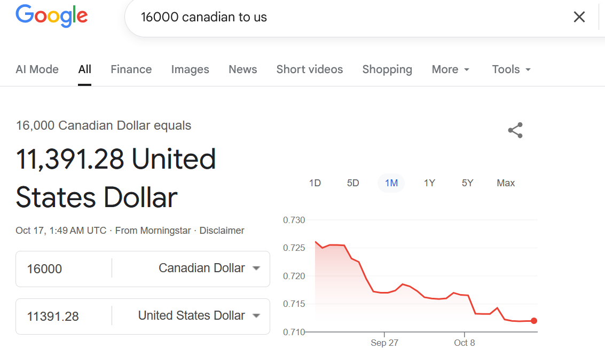This screenshot has height=364, width=605.
Task: Open the Disclaimer link
Action: click(222, 231)
